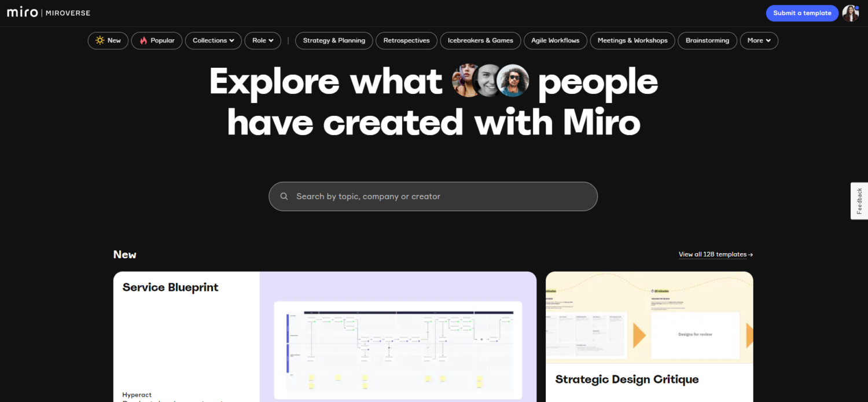Follow the View all 128 templates link

click(x=716, y=254)
